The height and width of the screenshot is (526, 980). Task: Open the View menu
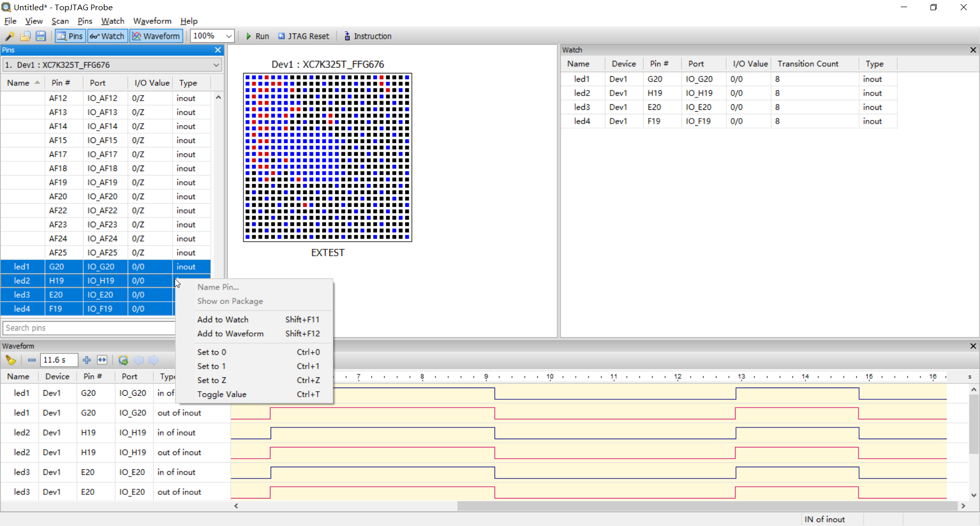[x=34, y=21]
